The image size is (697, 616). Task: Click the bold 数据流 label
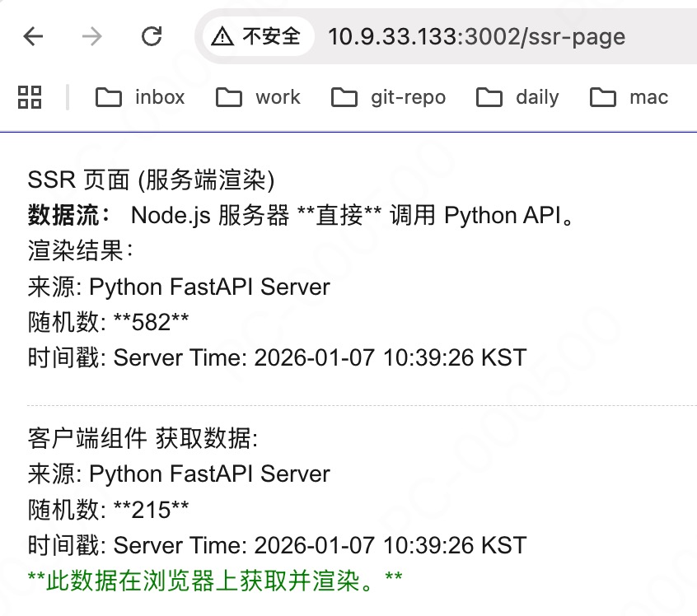[70, 216]
